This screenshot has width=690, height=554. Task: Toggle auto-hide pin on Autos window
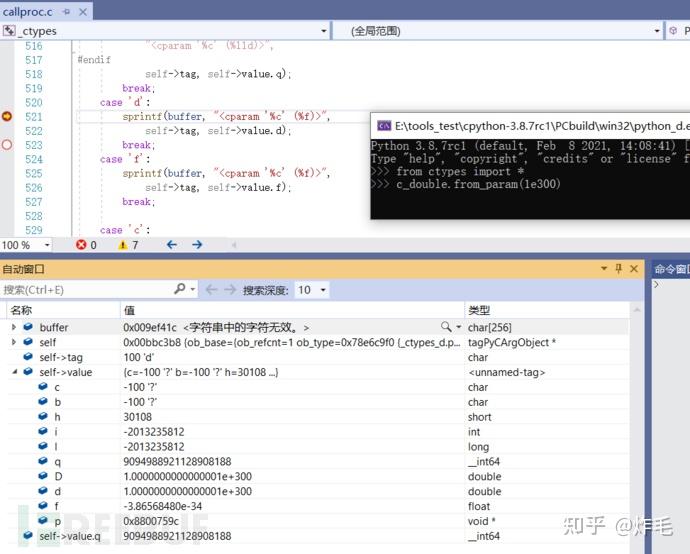pos(619,268)
